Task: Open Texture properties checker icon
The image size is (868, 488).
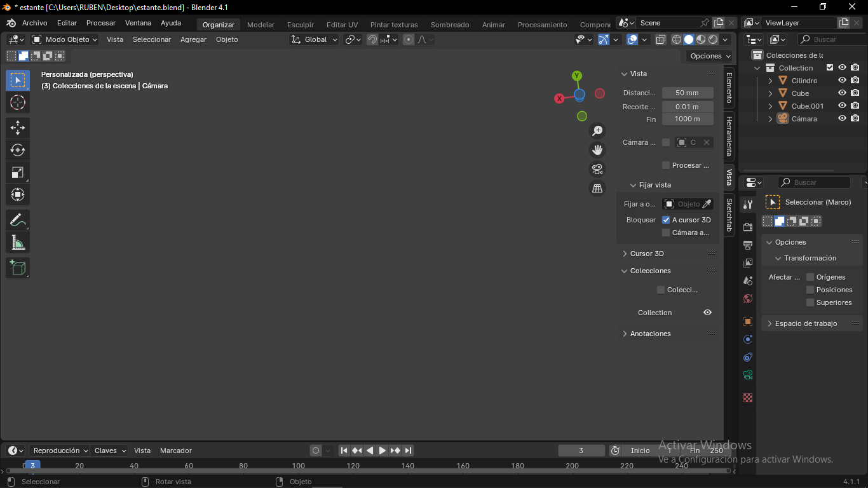Action: tap(748, 398)
